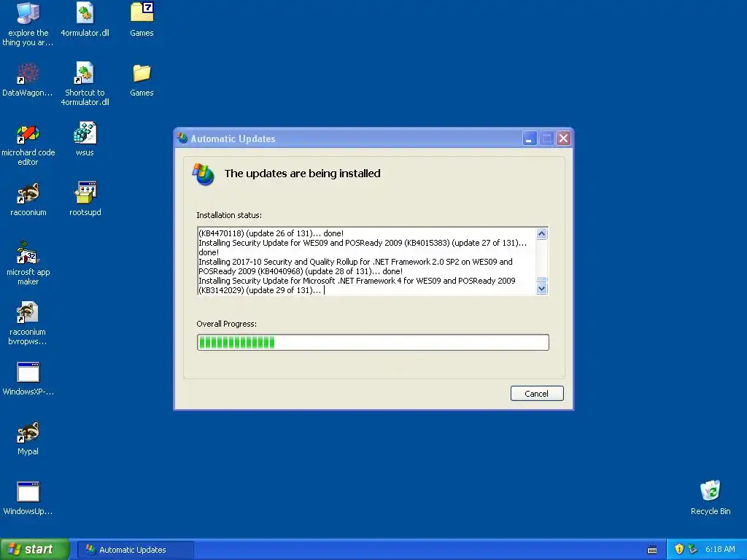
Task: Click the '2017-10 Security and Quality Rollup' line
Action: (355, 262)
